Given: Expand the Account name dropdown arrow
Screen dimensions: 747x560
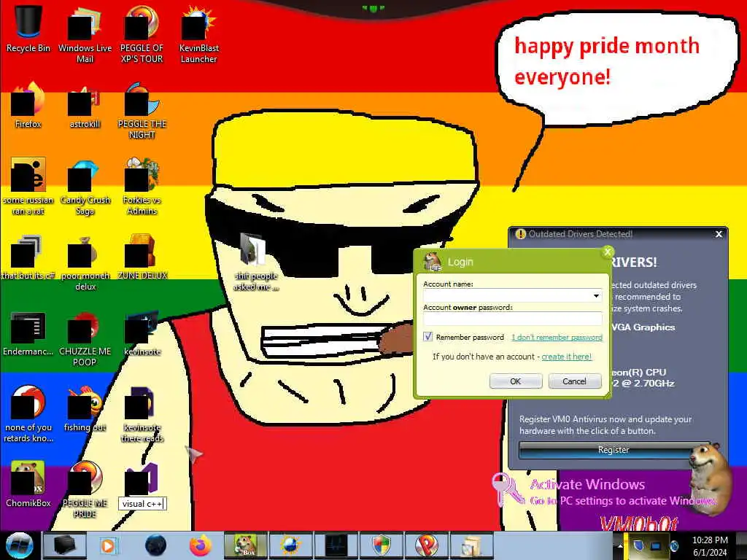Looking at the screenshot, I should [596, 296].
